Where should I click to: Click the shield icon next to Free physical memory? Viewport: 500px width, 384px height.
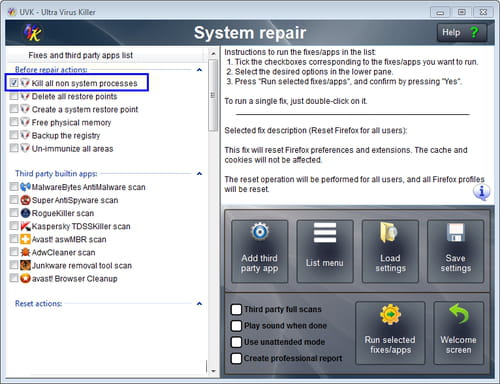[x=25, y=122]
